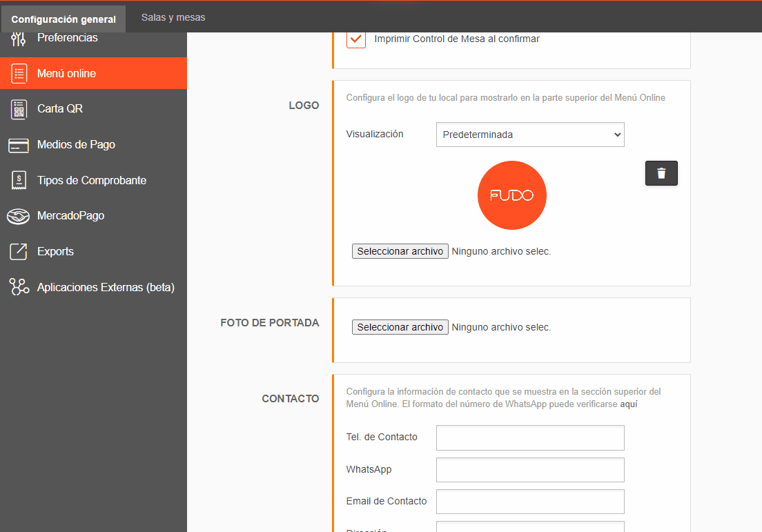
Task: Click the cover photo 'Ninguno archivo selec.' text
Action: (501, 327)
